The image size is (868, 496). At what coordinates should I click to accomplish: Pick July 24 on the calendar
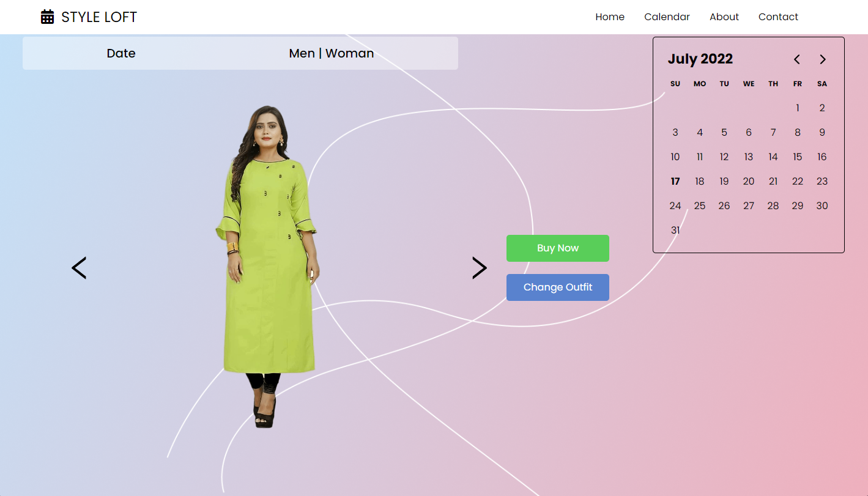click(x=675, y=206)
